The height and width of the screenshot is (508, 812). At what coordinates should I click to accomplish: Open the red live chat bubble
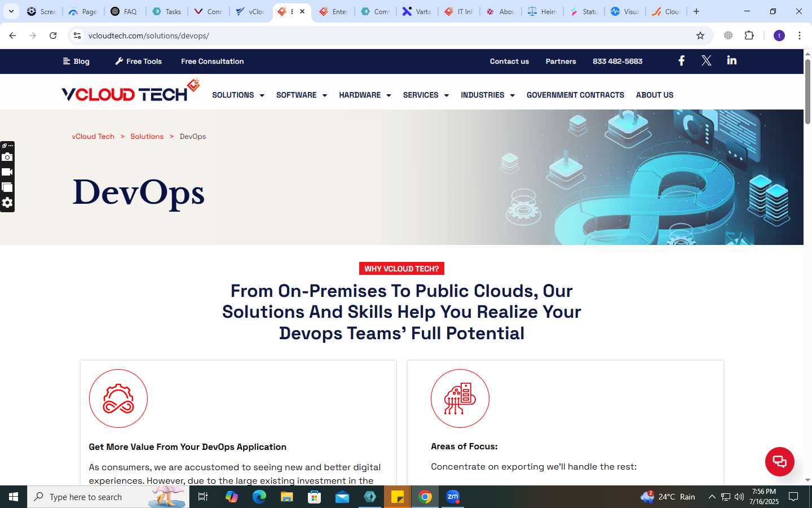pos(779,461)
